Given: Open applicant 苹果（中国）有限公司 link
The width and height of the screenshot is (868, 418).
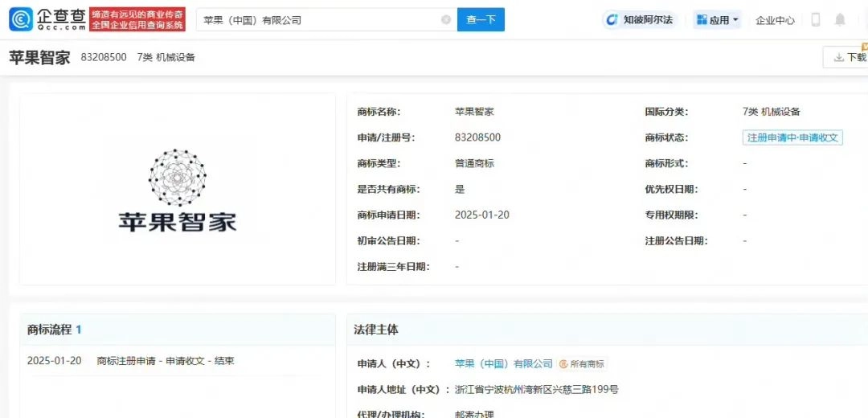Looking at the screenshot, I should [504, 364].
